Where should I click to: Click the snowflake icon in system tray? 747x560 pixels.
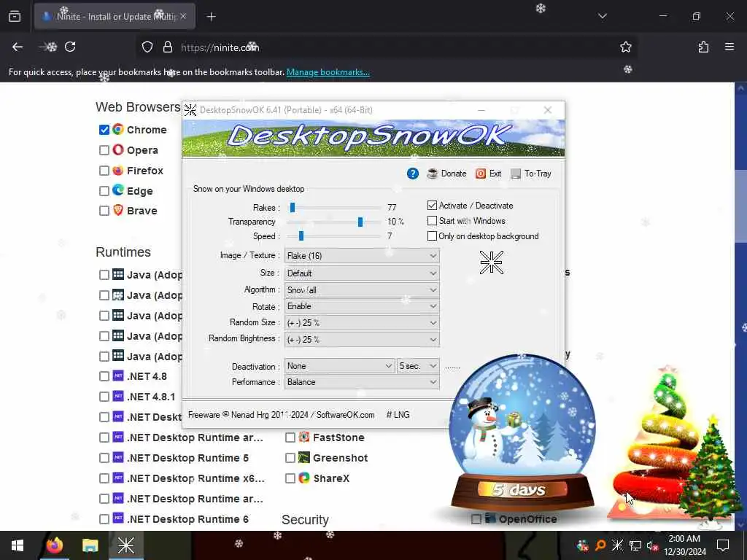(617, 545)
